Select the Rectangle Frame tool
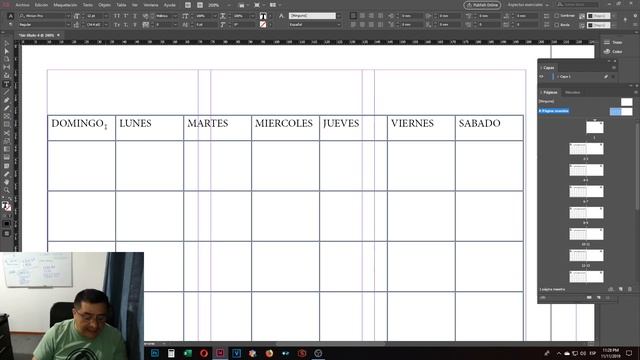Viewport: 640px width, 360px height. (x=7, y=116)
